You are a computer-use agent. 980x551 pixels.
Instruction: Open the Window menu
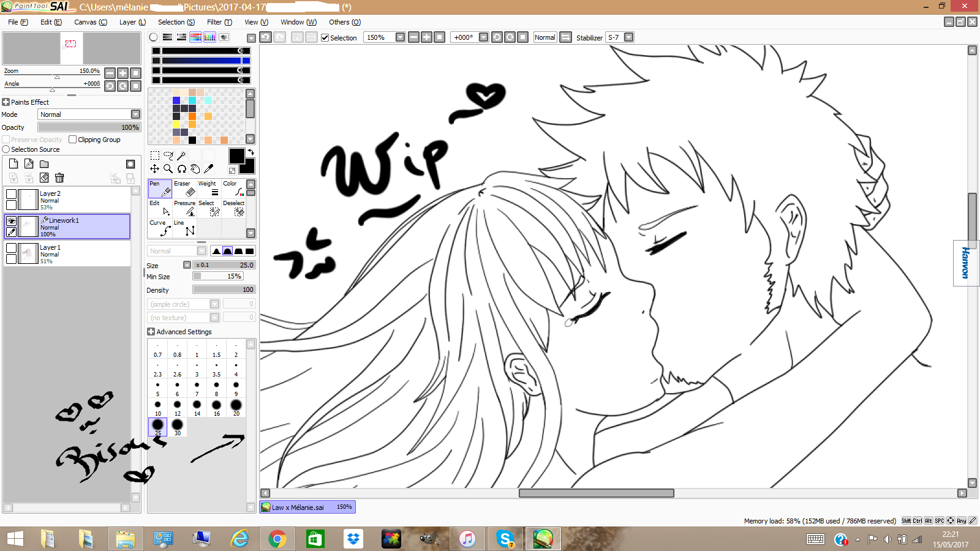[x=298, y=22]
